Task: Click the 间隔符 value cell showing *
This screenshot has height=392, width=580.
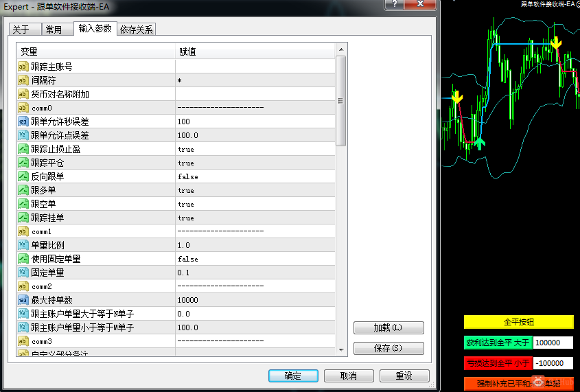Action: coord(255,80)
